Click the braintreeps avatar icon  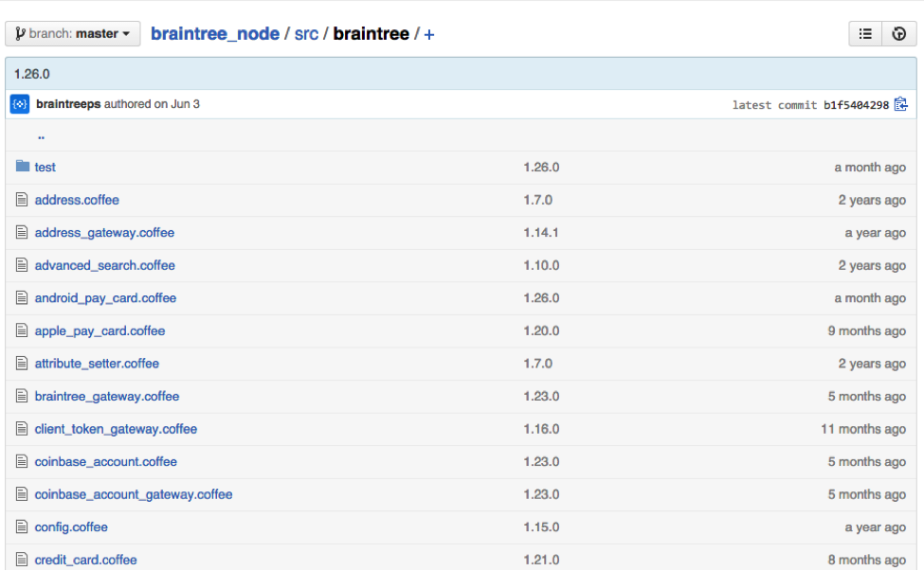pos(20,104)
